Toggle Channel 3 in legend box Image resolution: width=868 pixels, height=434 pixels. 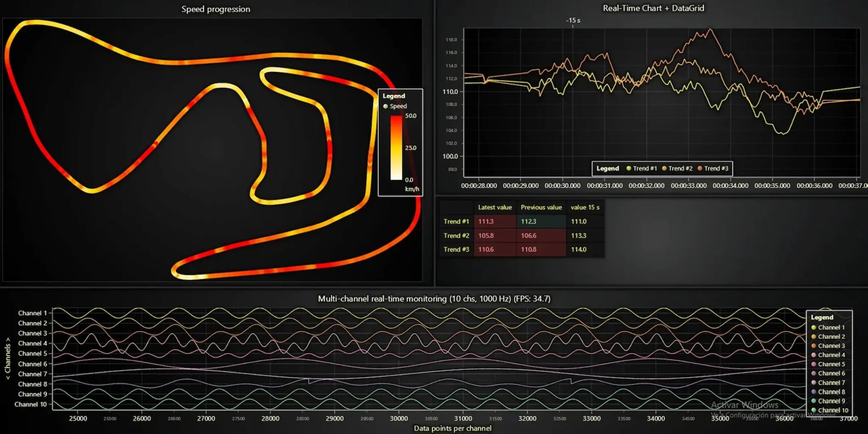tap(828, 346)
